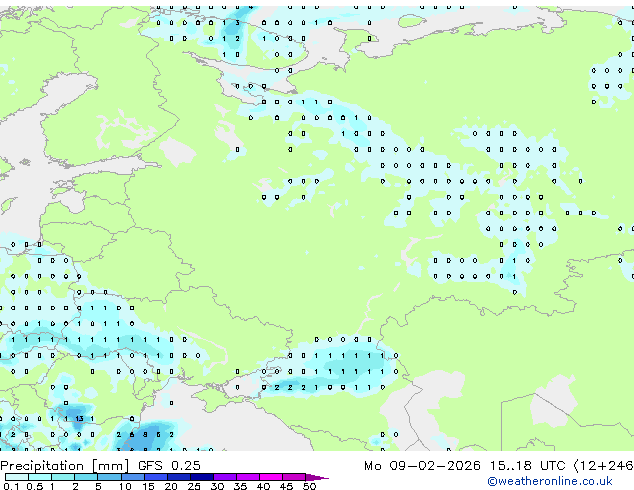The height and width of the screenshot is (490, 634).
Task: Click the 15..18 UTC time label
Action: point(527,466)
